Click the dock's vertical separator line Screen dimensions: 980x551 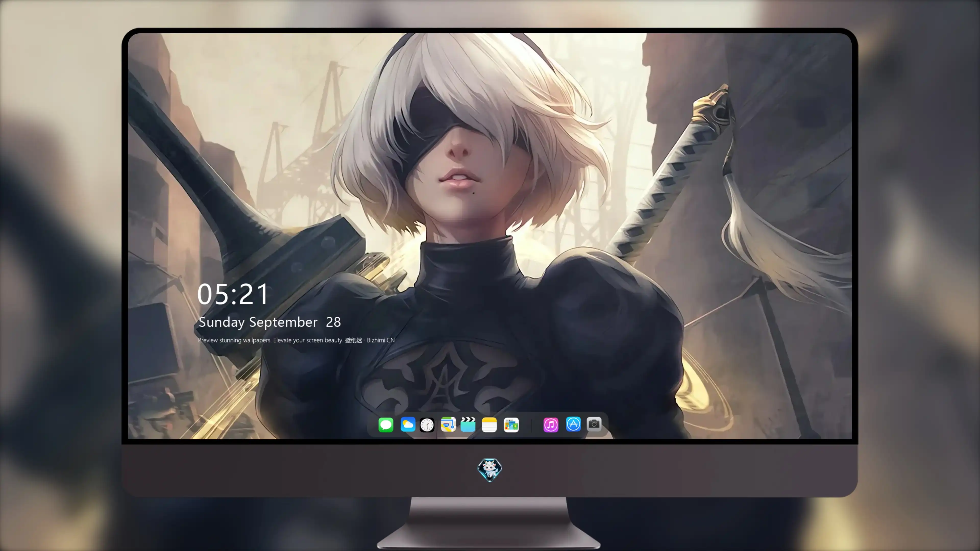(531, 425)
